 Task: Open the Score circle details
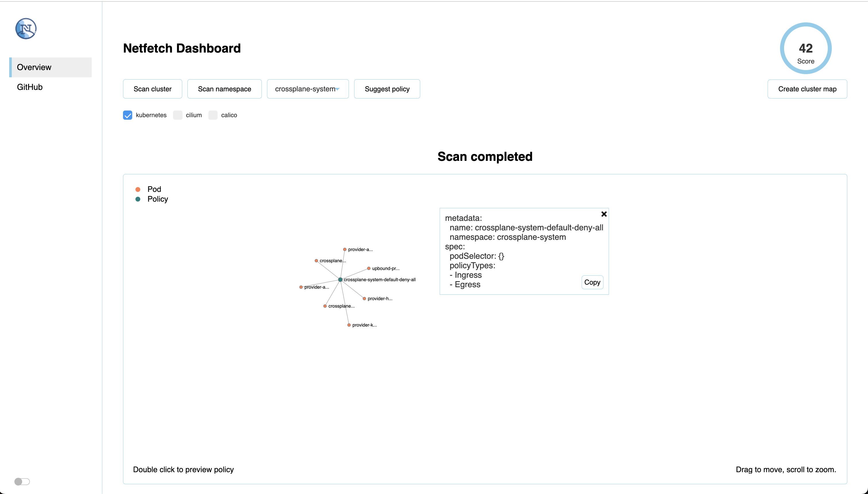pyautogui.click(x=806, y=49)
